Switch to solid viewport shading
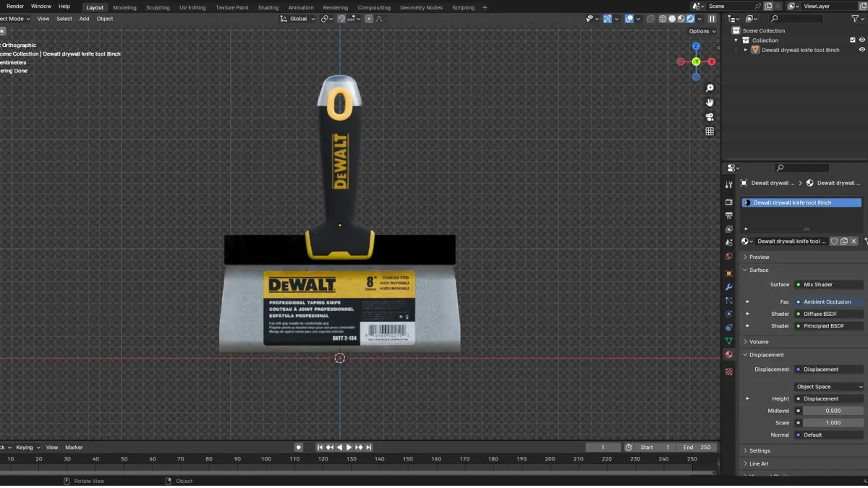The height and width of the screenshot is (488, 868). click(672, 19)
